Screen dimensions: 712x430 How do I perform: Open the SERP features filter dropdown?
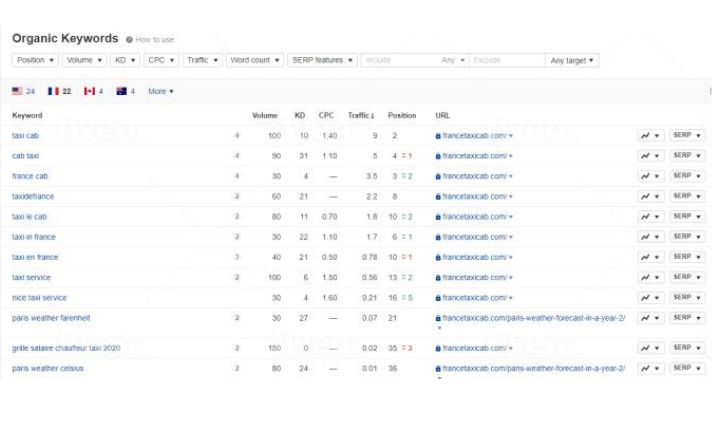coord(322,60)
